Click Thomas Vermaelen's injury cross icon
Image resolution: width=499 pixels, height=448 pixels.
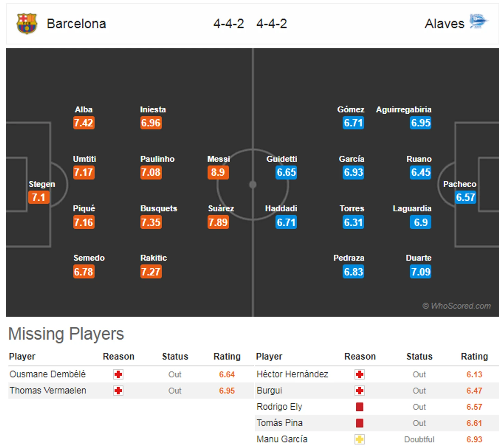118,391
